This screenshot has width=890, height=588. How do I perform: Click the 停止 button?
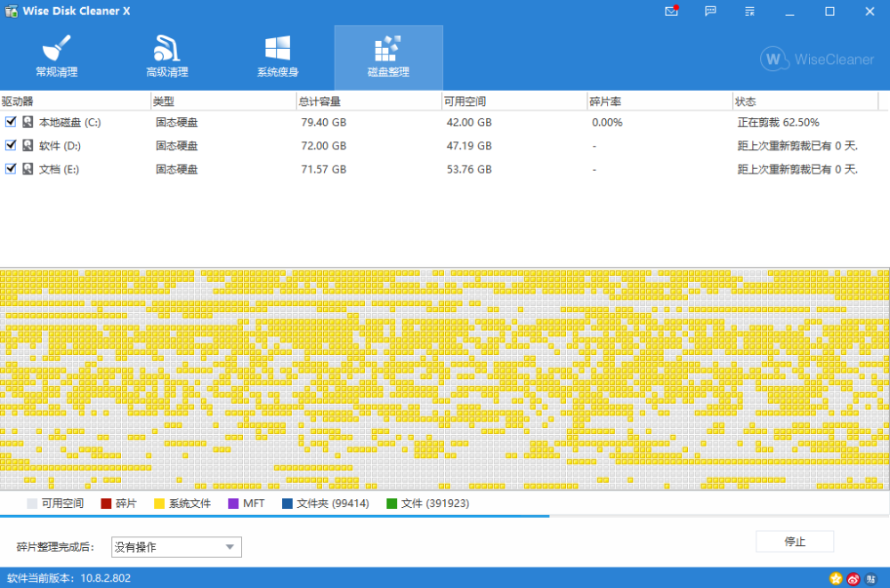click(x=795, y=542)
